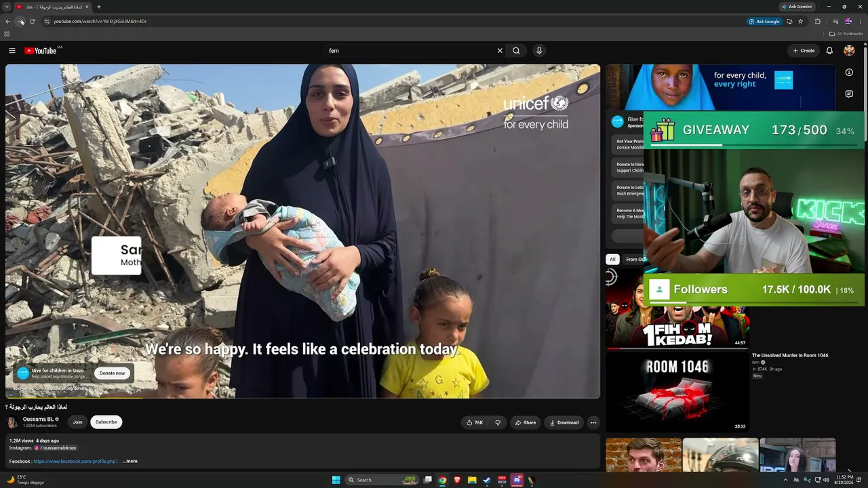868x488 pixels.
Task: Open Oussama BL channel avatar
Action: [x=13, y=422]
